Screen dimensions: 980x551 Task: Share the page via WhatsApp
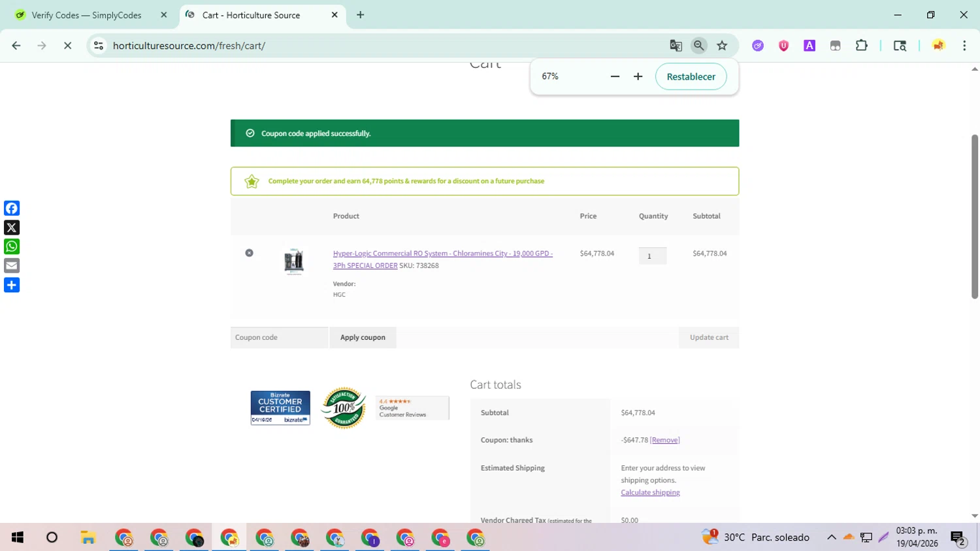(x=12, y=246)
